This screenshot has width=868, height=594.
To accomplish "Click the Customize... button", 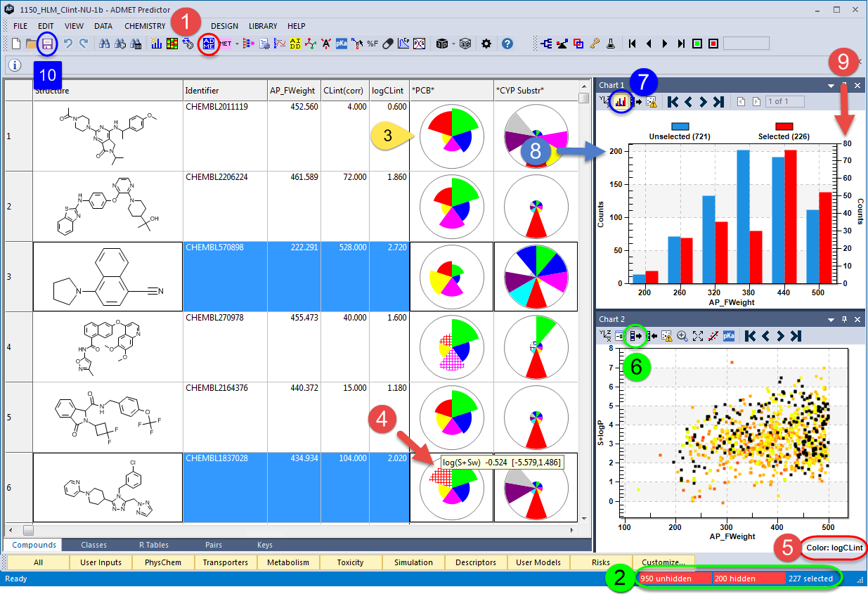I will (x=663, y=562).
